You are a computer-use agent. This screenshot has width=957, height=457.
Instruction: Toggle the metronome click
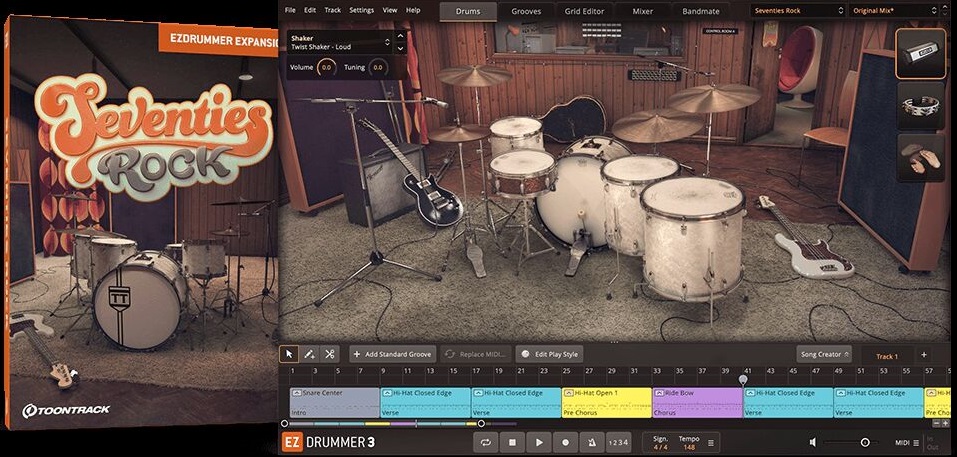tap(592, 442)
